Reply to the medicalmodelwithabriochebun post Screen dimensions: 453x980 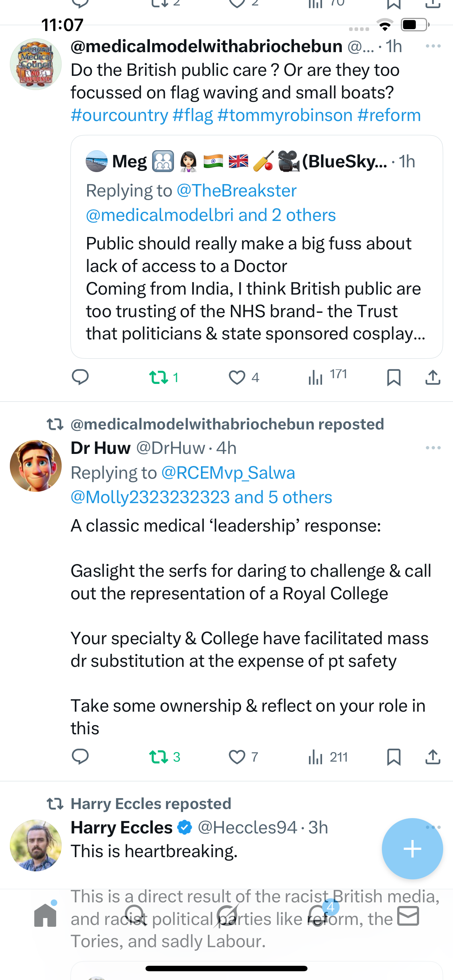click(x=80, y=377)
